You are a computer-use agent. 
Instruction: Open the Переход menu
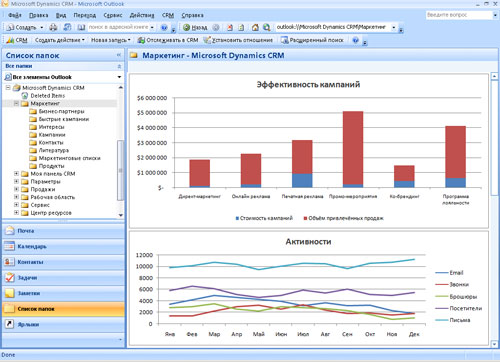[x=85, y=15]
